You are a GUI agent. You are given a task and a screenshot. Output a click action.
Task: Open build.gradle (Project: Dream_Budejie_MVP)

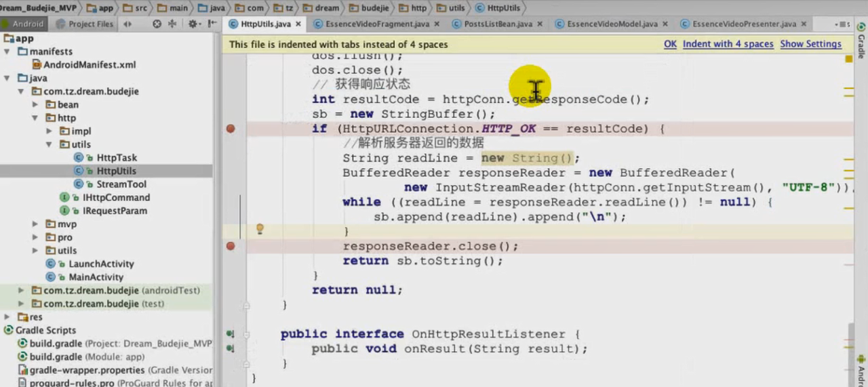(121, 344)
